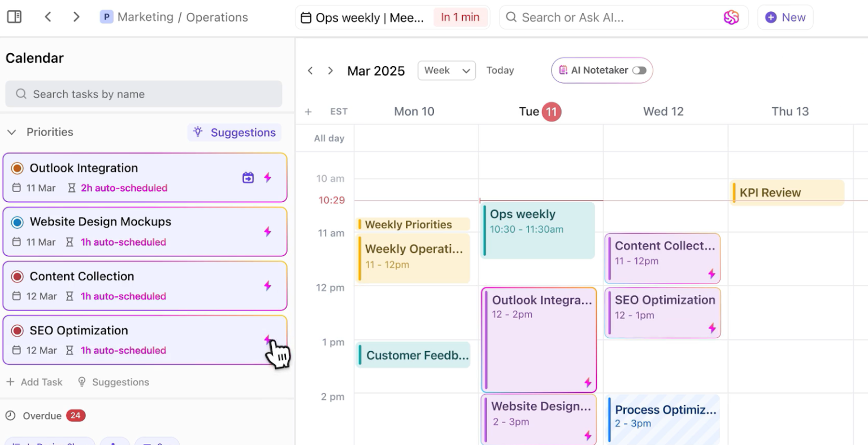The height and width of the screenshot is (445, 868).
Task: Click the plus icon next to EST
Action: coord(309,111)
